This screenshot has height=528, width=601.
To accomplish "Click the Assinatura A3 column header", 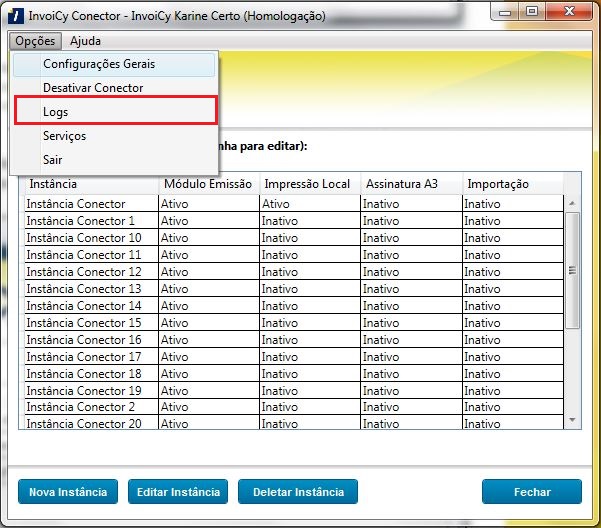I will [x=411, y=184].
